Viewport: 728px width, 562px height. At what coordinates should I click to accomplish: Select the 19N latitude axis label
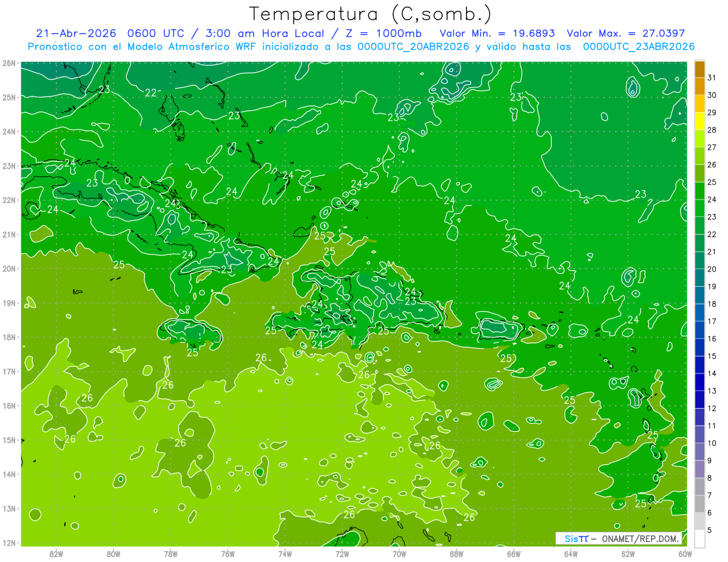[8, 303]
